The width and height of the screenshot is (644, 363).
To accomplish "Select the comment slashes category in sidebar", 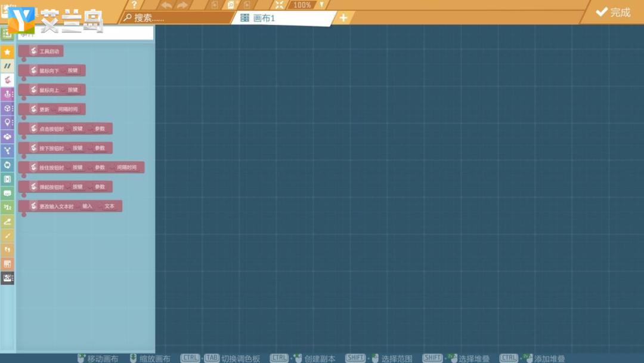I will 7,66.
